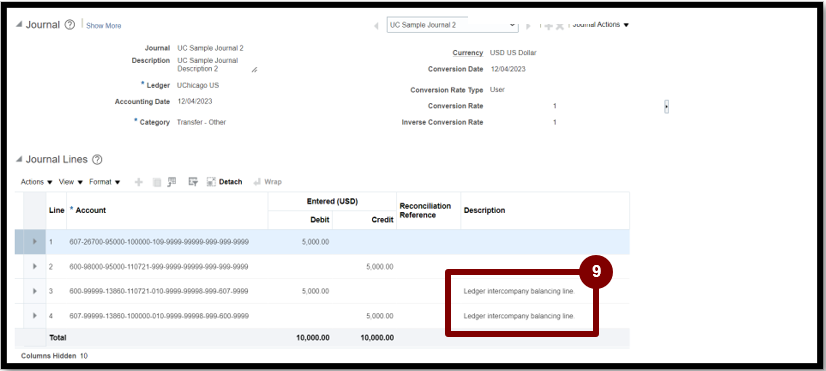
Task: Click Conversion Date value 12/04/2023
Action: 508,69
